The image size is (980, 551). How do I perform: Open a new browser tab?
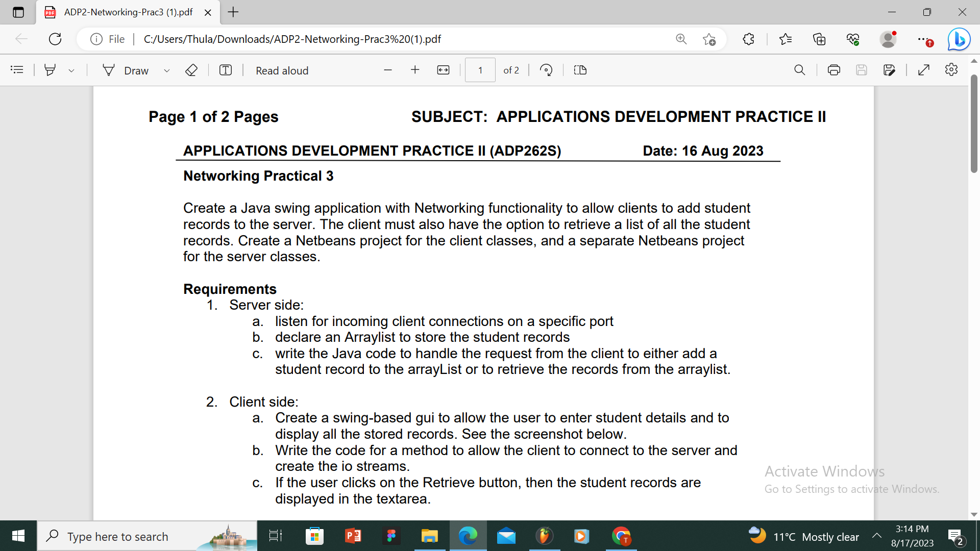(233, 12)
